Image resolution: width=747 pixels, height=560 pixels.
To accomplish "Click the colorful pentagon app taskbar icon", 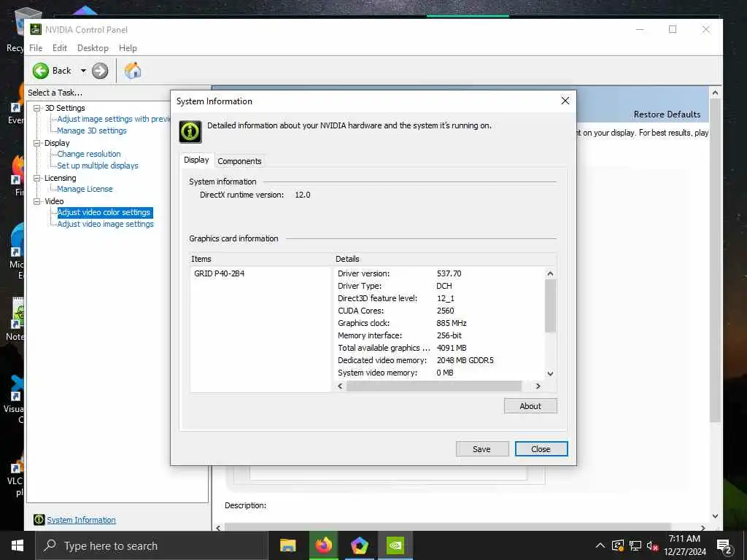I will tap(359, 545).
